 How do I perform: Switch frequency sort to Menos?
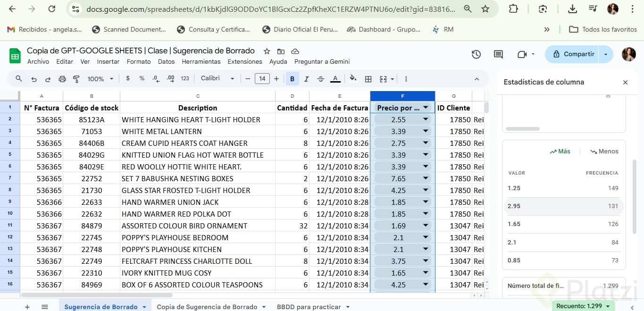pyautogui.click(x=604, y=151)
